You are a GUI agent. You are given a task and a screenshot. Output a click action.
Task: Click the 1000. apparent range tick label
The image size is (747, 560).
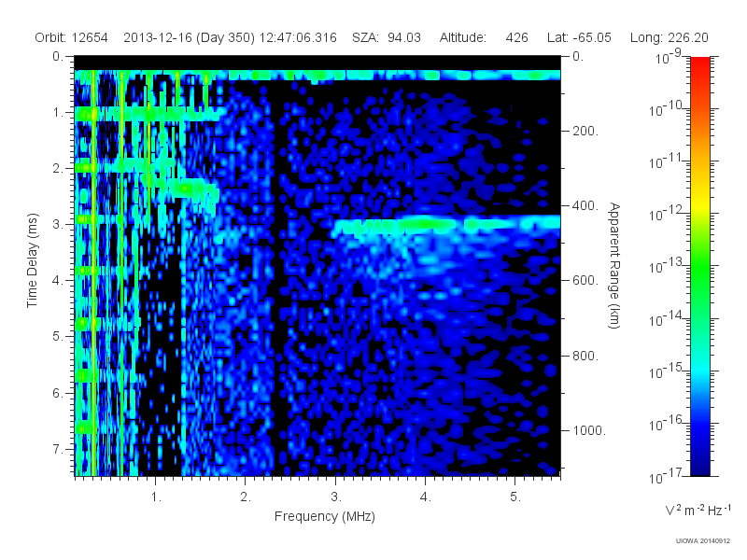coord(589,430)
